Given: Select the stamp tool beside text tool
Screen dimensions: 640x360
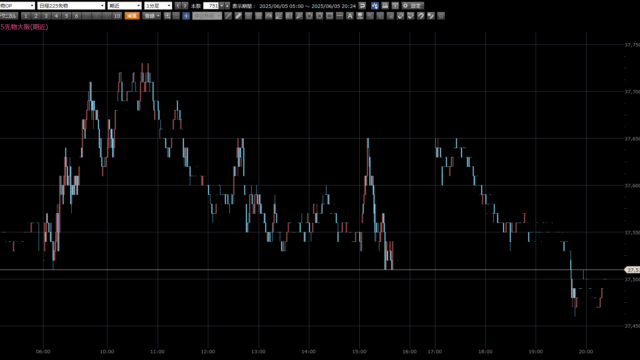Looking at the screenshot, I should coord(360,16).
